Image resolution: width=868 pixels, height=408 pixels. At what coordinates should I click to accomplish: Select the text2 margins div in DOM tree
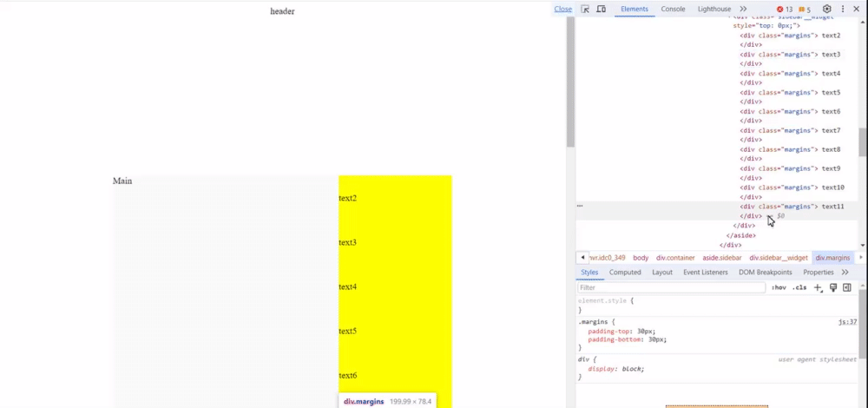click(x=790, y=36)
